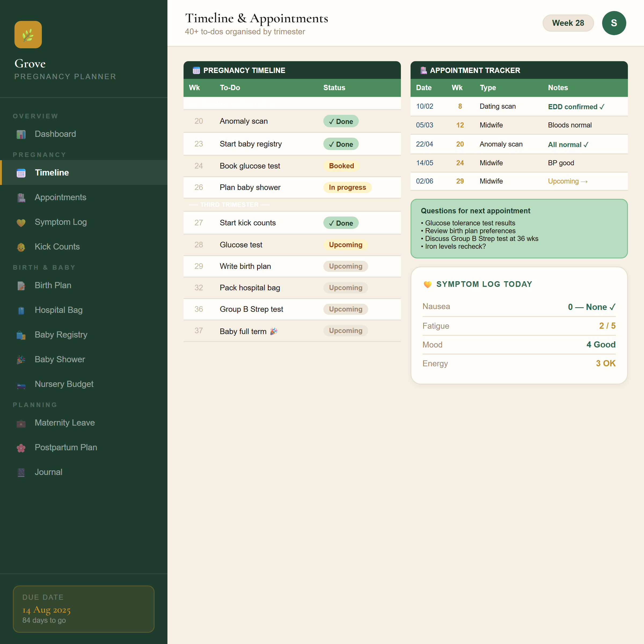Click Upcoming status for Baby full term
The height and width of the screenshot is (644, 644).
pyautogui.click(x=345, y=331)
